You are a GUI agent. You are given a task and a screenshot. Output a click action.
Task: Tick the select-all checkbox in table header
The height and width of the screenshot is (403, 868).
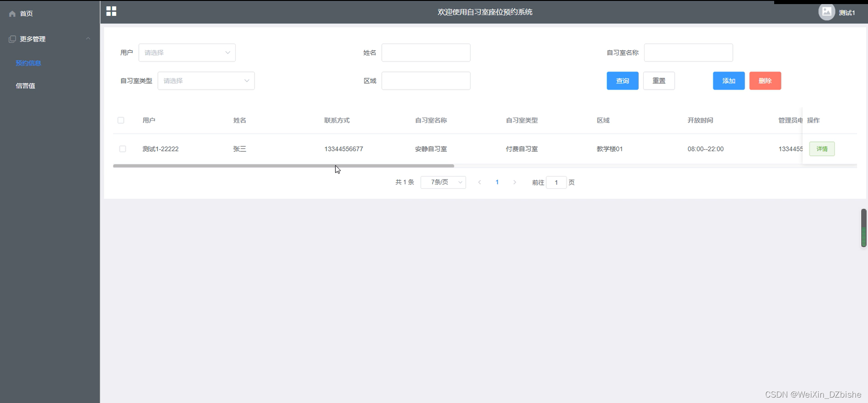click(121, 120)
